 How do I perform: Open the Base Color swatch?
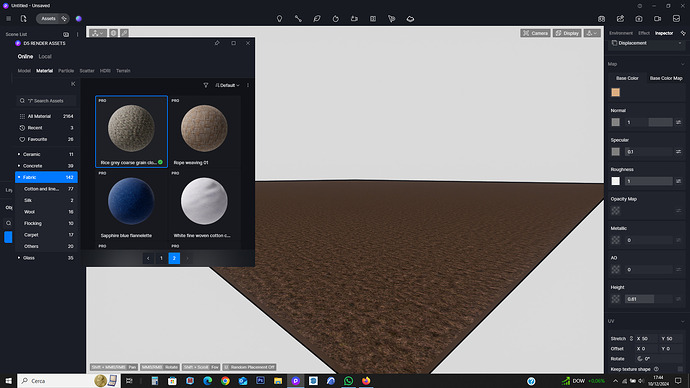tap(616, 92)
